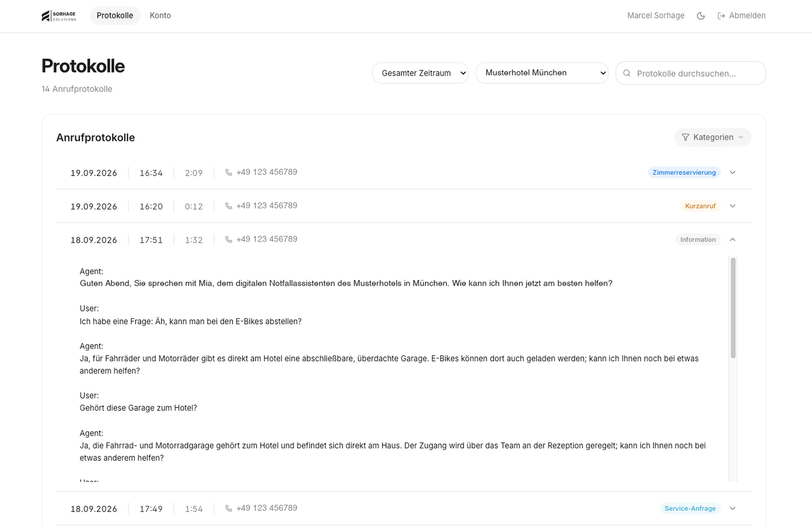
Task: Expand the 16:20 Kurzanruf call entry
Action: (733, 206)
